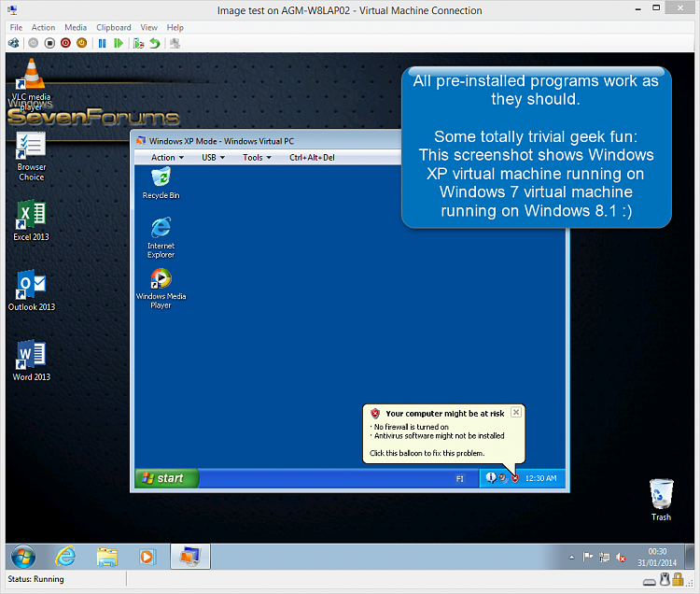Click the keyboard status icon
700x594 pixels.
(649, 582)
